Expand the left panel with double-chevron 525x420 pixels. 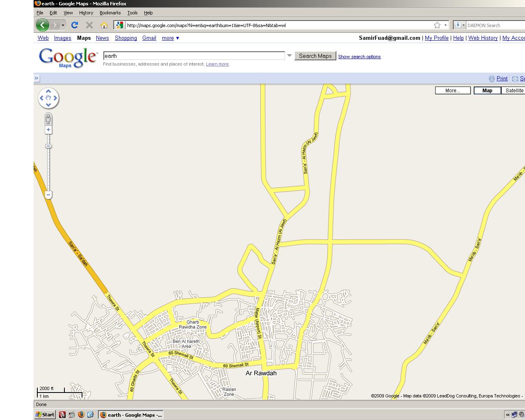(x=37, y=78)
